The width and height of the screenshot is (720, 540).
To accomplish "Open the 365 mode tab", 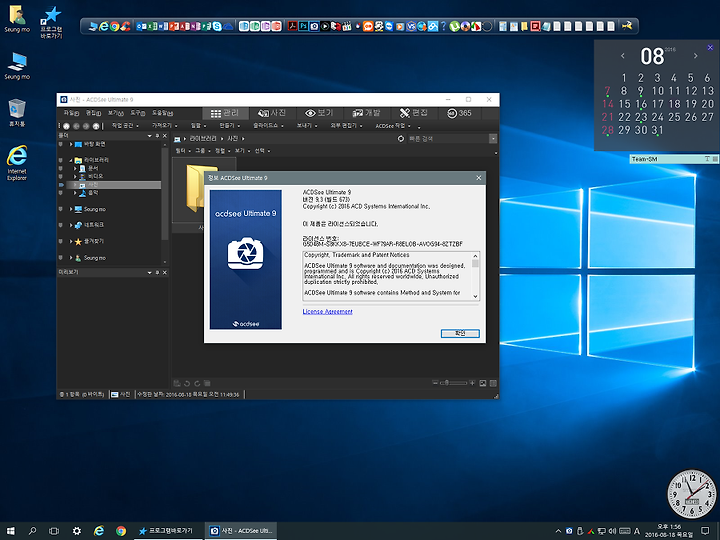I will coord(460,113).
